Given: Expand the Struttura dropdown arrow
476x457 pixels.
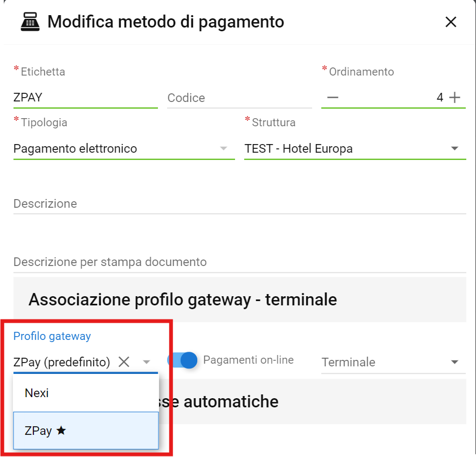Looking at the screenshot, I should click(454, 149).
